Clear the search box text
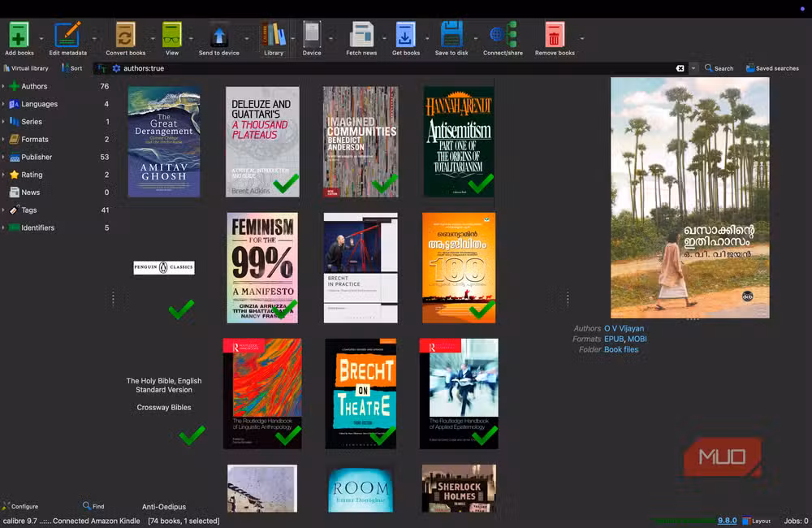The height and width of the screenshot is (528, 812). [680, 68]
